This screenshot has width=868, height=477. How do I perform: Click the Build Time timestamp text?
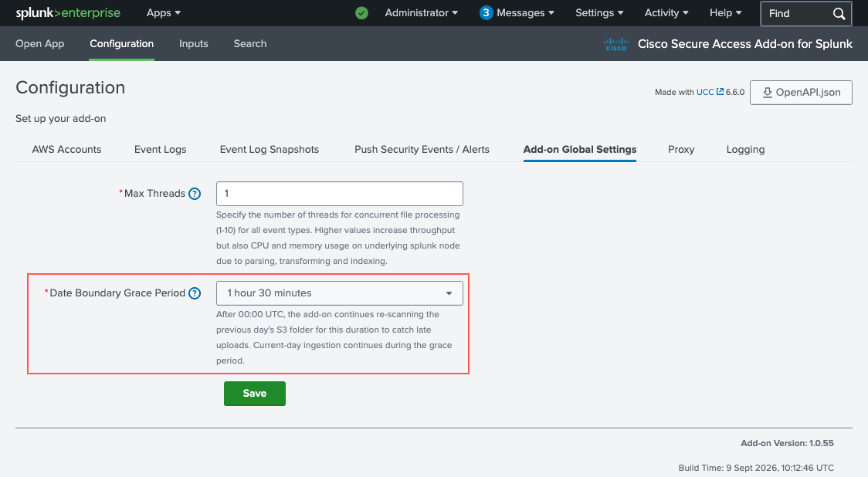click(x=756, y=468)
